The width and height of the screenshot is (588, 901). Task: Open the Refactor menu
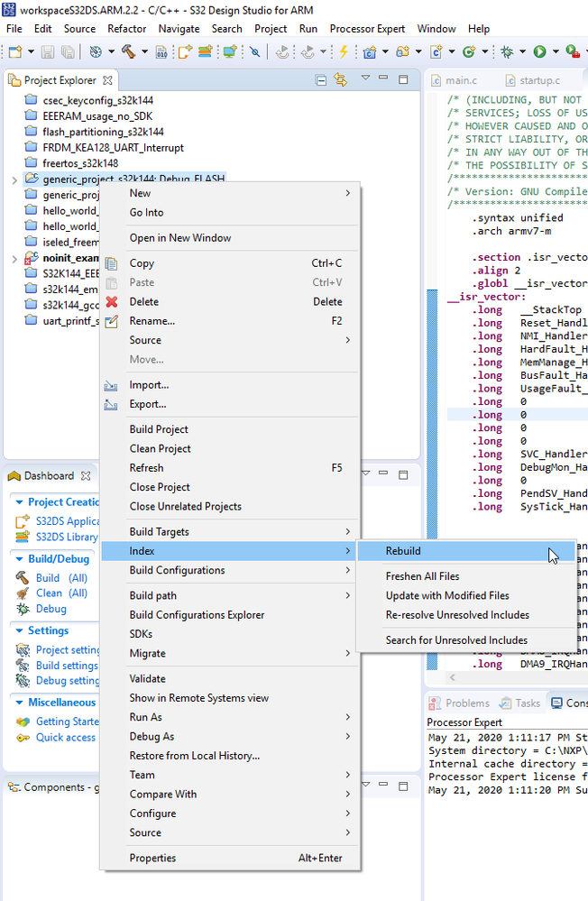point(126,29)
